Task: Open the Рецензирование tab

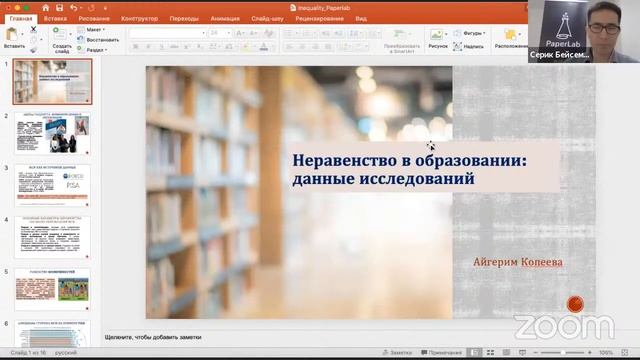Action: coord(319,19)
